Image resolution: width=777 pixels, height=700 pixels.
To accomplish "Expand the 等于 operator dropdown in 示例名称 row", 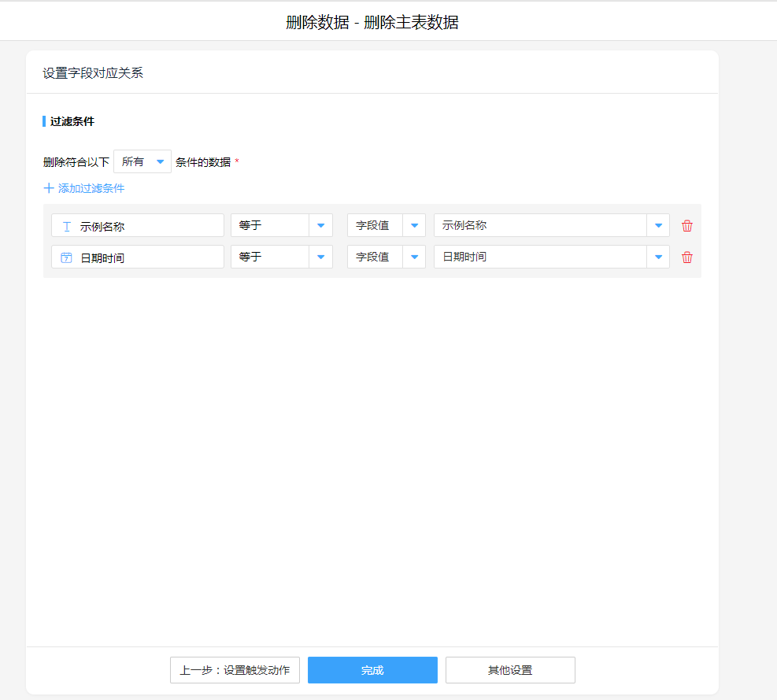I will click(320, 225).
